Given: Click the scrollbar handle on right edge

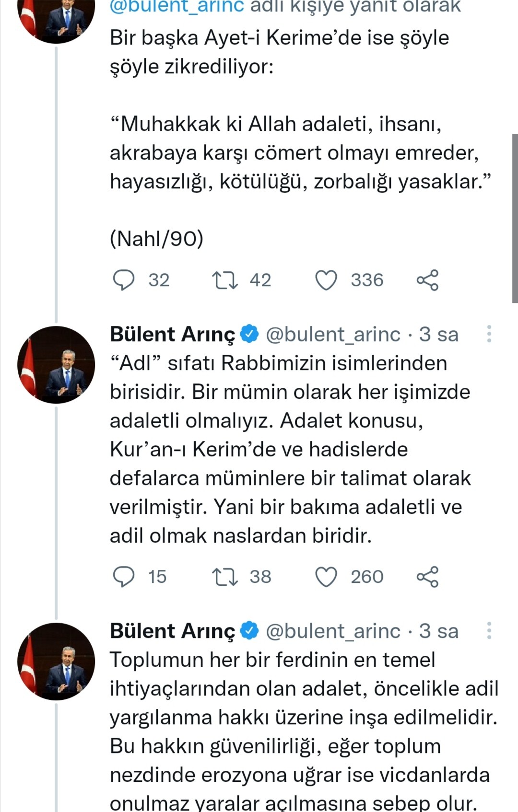Looking at the screenshot, I should pos(515,218).
